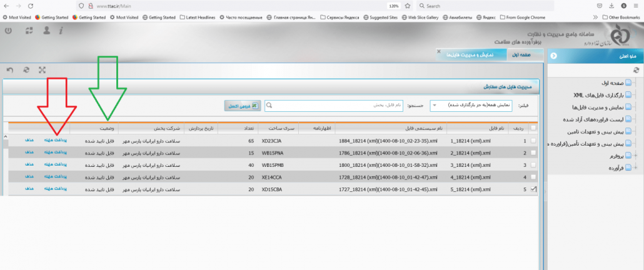Toggle fullscreen with the expand arrows icon
Viewport: 644px width, 270px height.
[x=43, y=70]
